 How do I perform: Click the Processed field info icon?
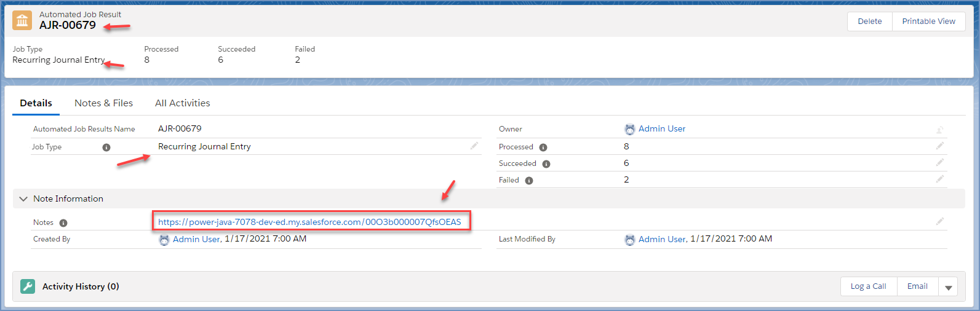(543, 148)
